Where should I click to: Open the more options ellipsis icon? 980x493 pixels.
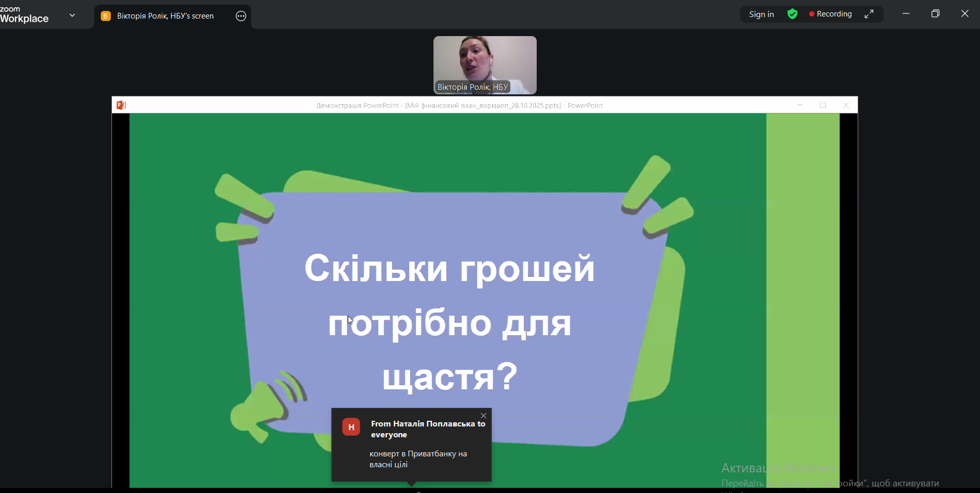tap(241, 16)
